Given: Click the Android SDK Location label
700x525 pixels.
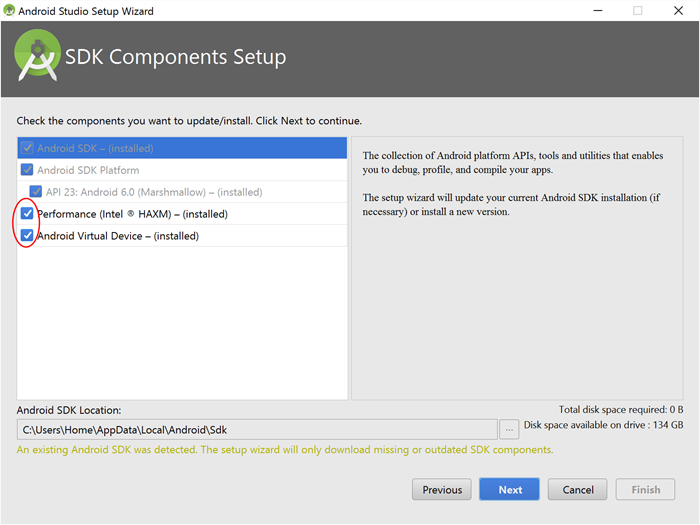Looking at the screenshot, I should 69,410.
